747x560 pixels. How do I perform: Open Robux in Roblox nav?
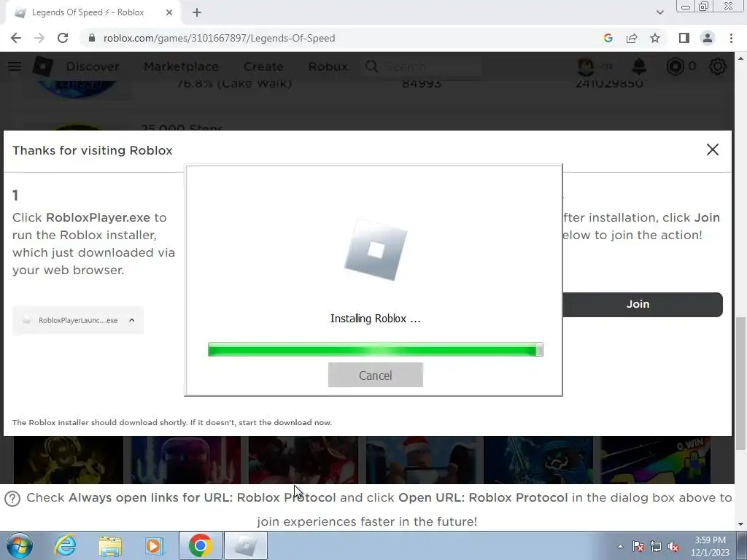[x=328, y=66]
